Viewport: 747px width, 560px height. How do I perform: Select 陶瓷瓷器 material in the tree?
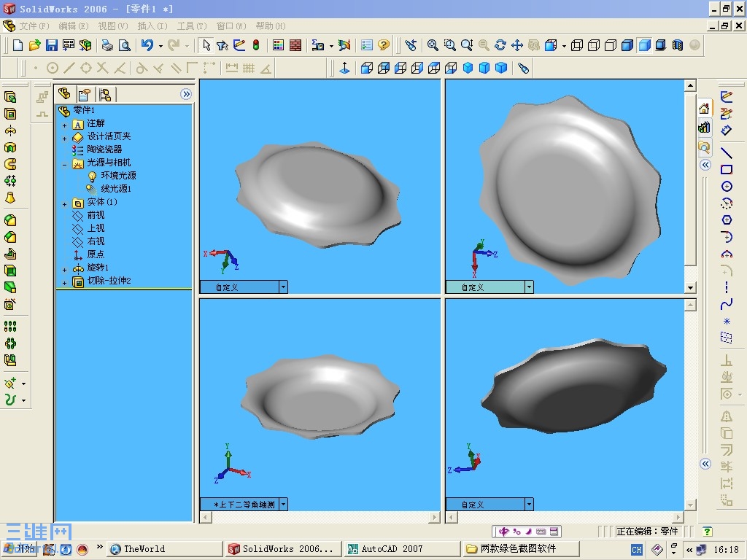[104, 149]
